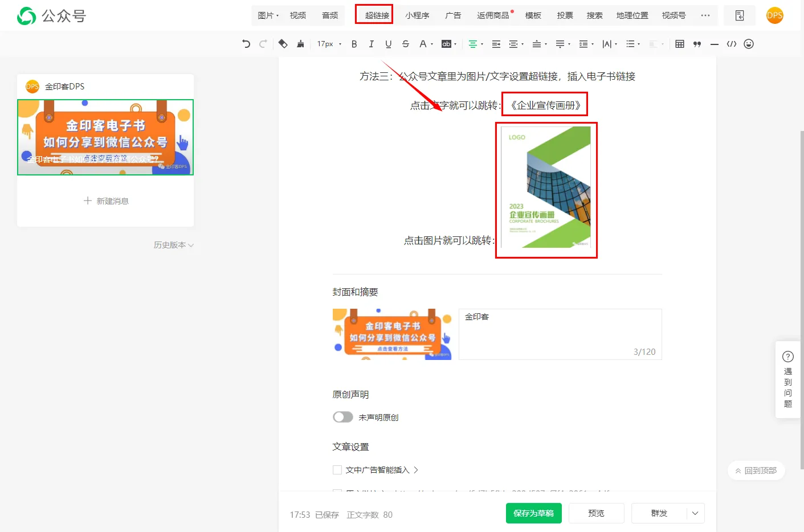The height and width of the screenshot is (532, 804).
Task: Click 超链接 in the insert menu
Action: [x=377, y=15]
